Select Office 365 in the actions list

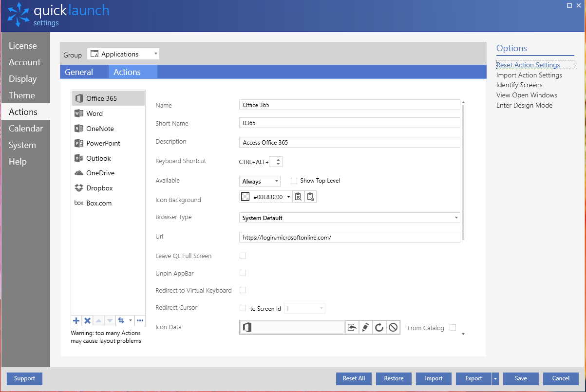(x=108, y=98)
